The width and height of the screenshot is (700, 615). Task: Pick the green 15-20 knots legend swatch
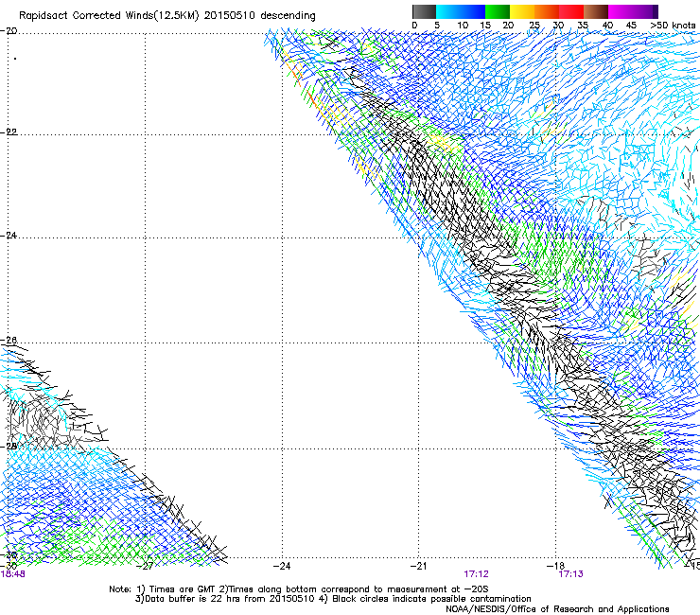coord(498,11)
